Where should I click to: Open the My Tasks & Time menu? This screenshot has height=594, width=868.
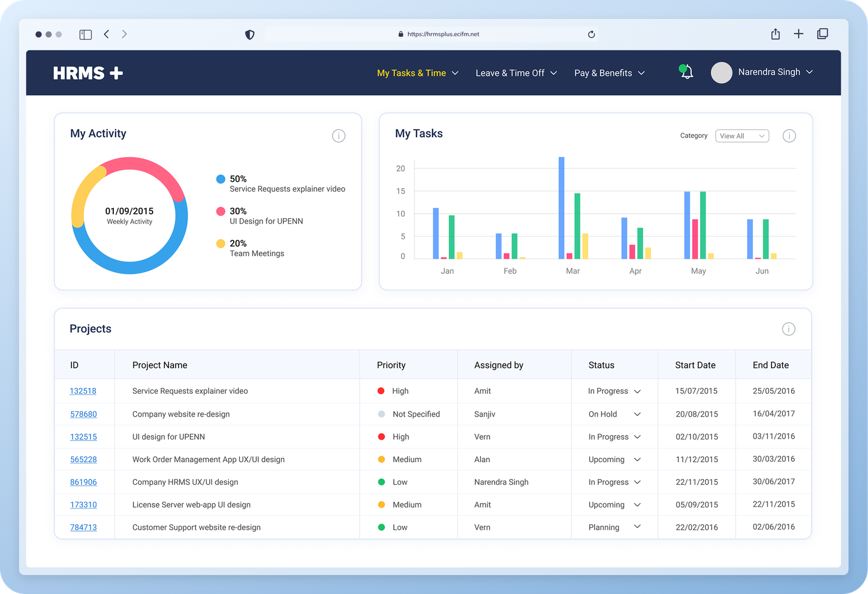[417, 73]
